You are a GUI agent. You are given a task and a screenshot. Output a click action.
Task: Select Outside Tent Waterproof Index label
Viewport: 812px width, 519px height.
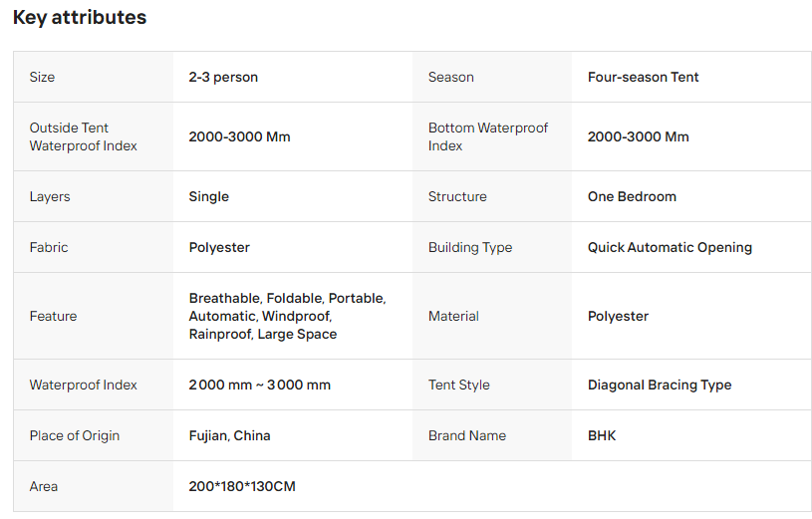click(x=84, y=136)
